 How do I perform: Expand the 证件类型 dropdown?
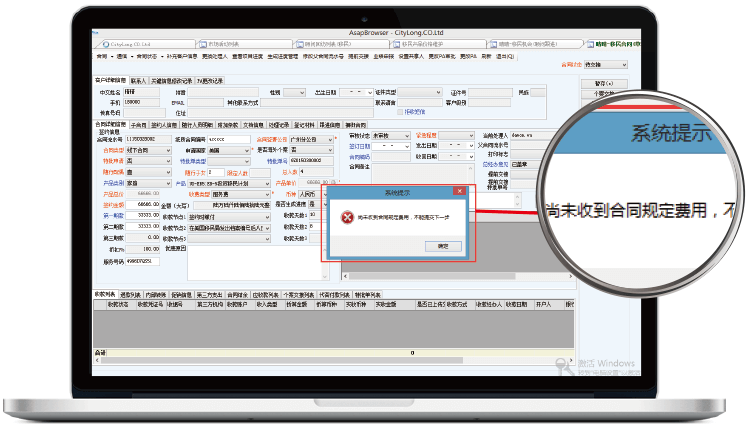(x=419, y=92)
